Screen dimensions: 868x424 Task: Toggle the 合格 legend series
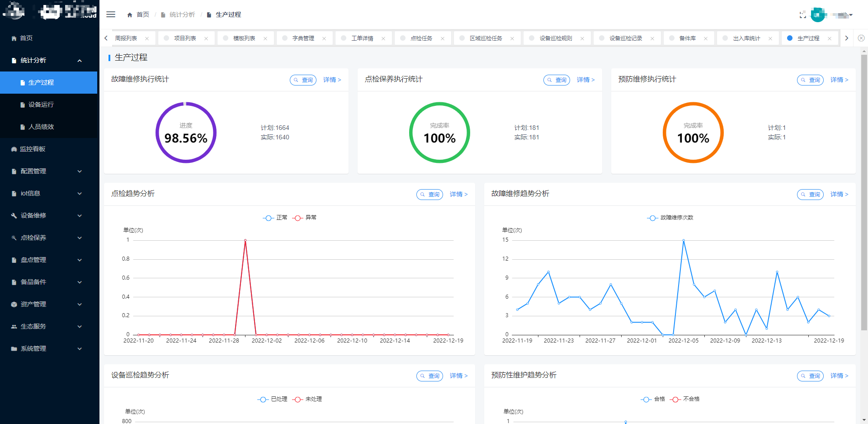click(x=653, y=399)
